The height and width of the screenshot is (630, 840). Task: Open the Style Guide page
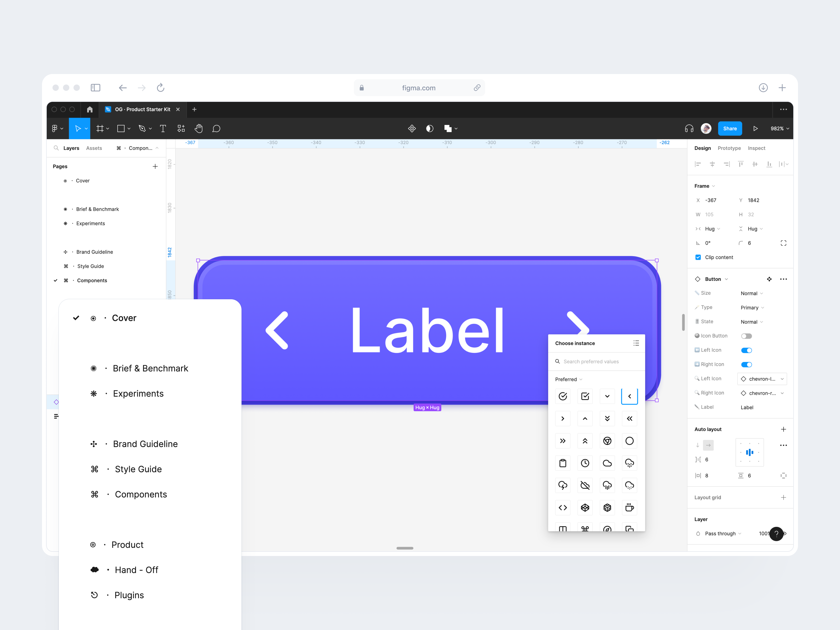(90, 266)
